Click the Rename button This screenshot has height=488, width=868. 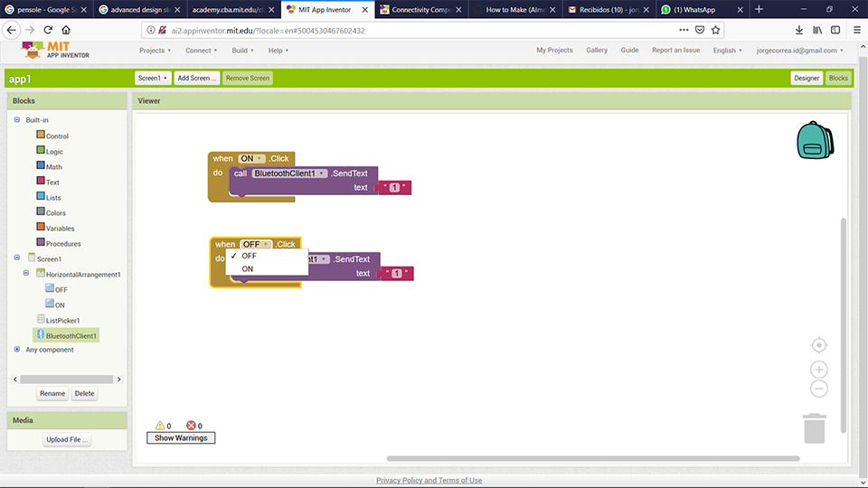(x=52, y=393)
